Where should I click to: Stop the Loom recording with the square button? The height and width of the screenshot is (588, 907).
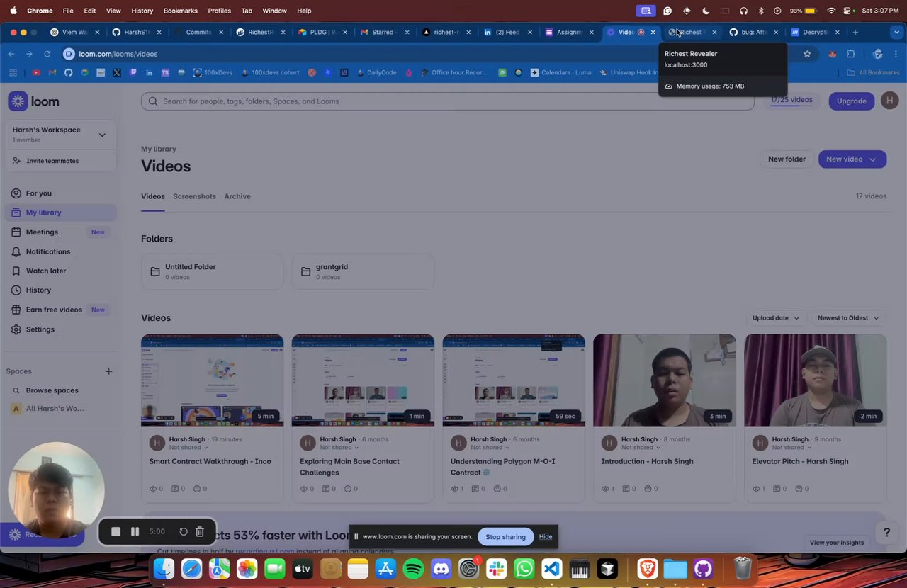(x=116, y=531)
